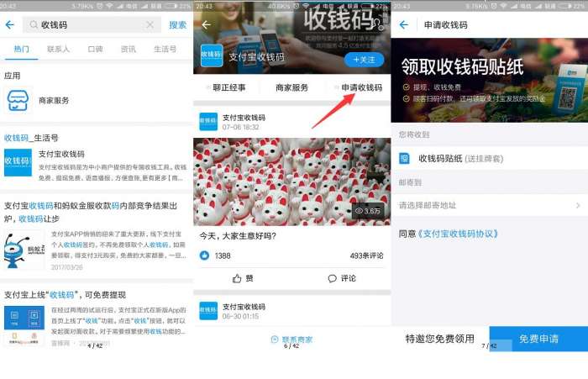The width and height of the screenshot is (588, 379).
Task: Like the post with 赞 button
Action: 243,278
